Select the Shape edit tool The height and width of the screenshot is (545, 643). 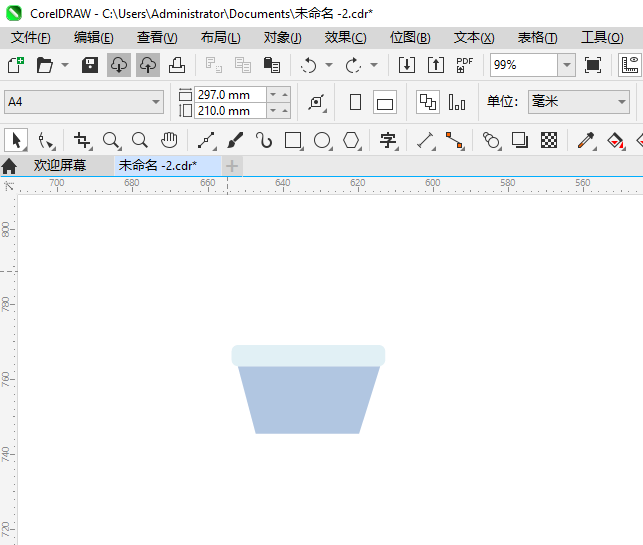[x=46, y=141]
